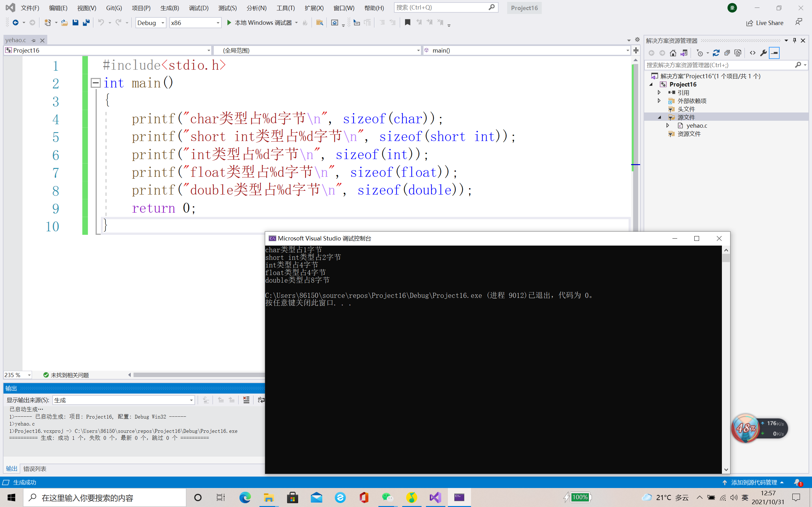Click the Solution Explorer home icon
The image size is (812, 507).
[673, 53]
